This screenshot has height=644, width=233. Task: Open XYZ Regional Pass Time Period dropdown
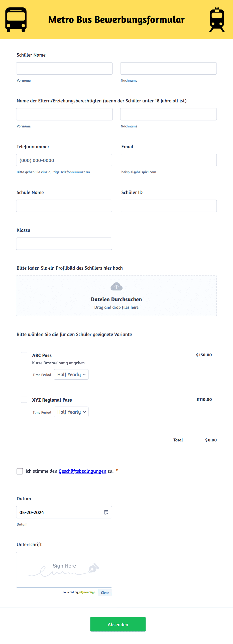(71, 412)
